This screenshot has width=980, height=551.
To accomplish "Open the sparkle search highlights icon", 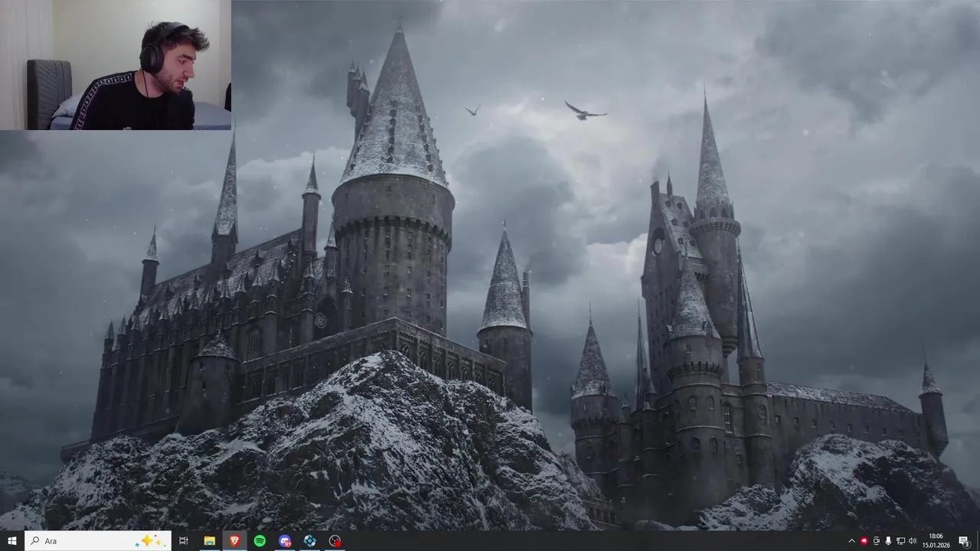I will pyautogui.click(x=149, y=541).
